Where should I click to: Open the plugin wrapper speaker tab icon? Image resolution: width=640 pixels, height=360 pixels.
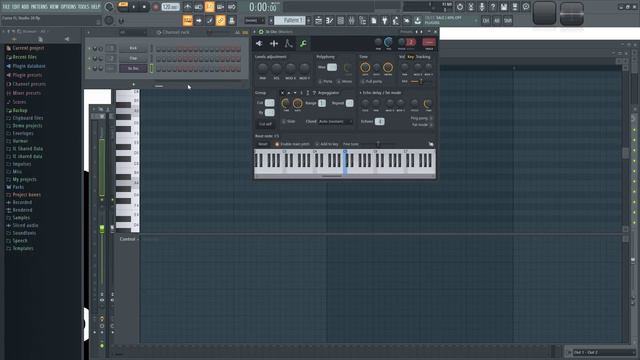click(x=259, y=43)
